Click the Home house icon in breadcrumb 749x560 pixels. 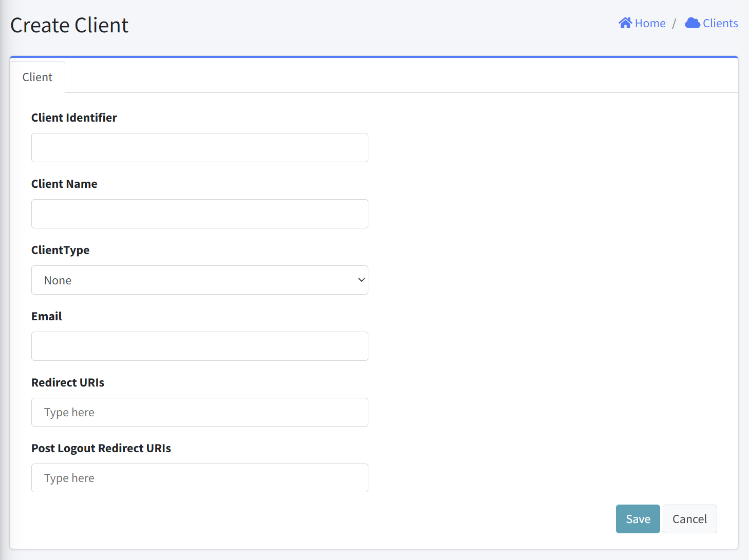coord(625,23)
